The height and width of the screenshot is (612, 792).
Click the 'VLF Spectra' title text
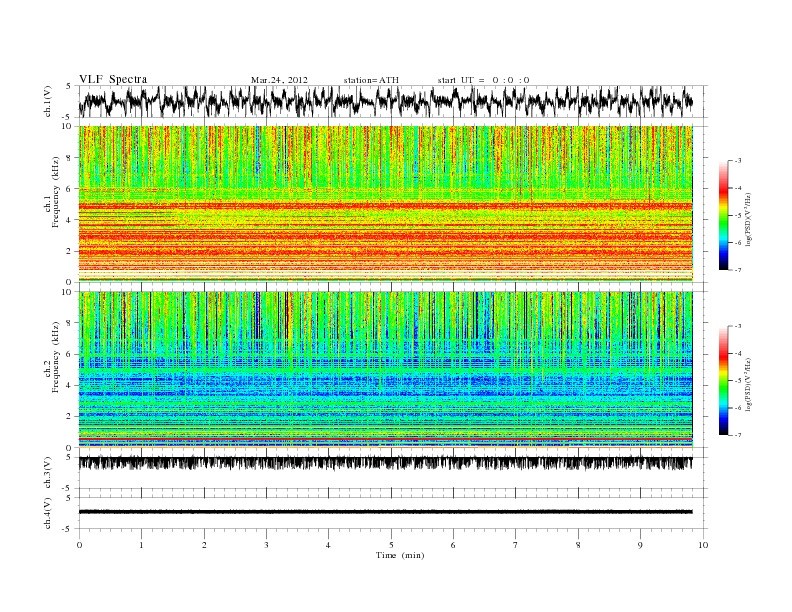coord(113,79)
